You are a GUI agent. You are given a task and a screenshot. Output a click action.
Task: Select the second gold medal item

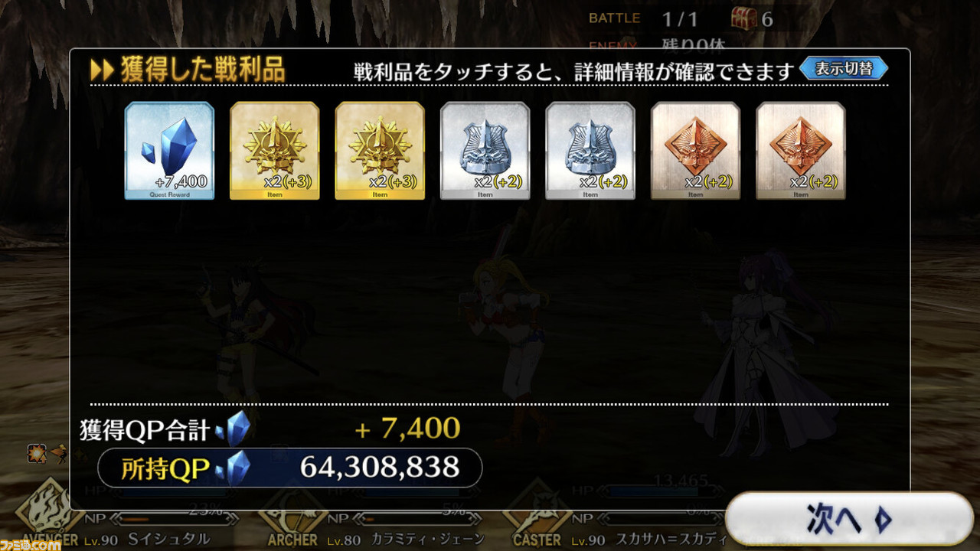(x=380, y=151)
